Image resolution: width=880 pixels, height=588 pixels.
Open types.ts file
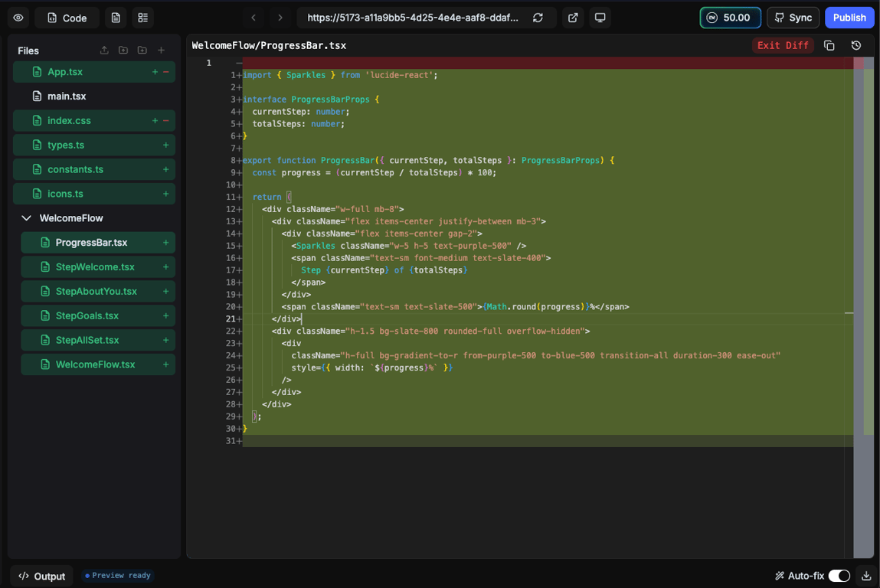coord(93,145)
